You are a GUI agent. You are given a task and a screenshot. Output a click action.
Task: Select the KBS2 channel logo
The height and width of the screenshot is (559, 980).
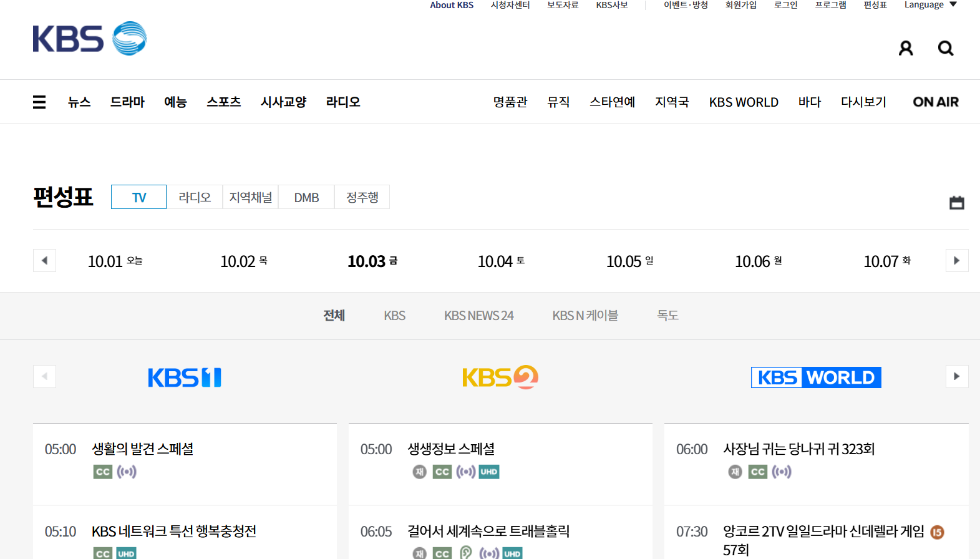click(500, 377)
